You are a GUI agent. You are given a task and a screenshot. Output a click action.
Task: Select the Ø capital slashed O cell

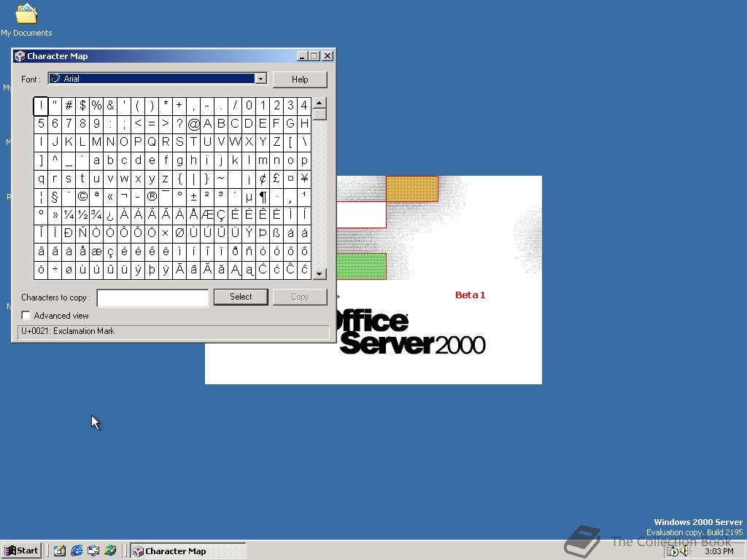pyautogui.click(x=179, y=233)
